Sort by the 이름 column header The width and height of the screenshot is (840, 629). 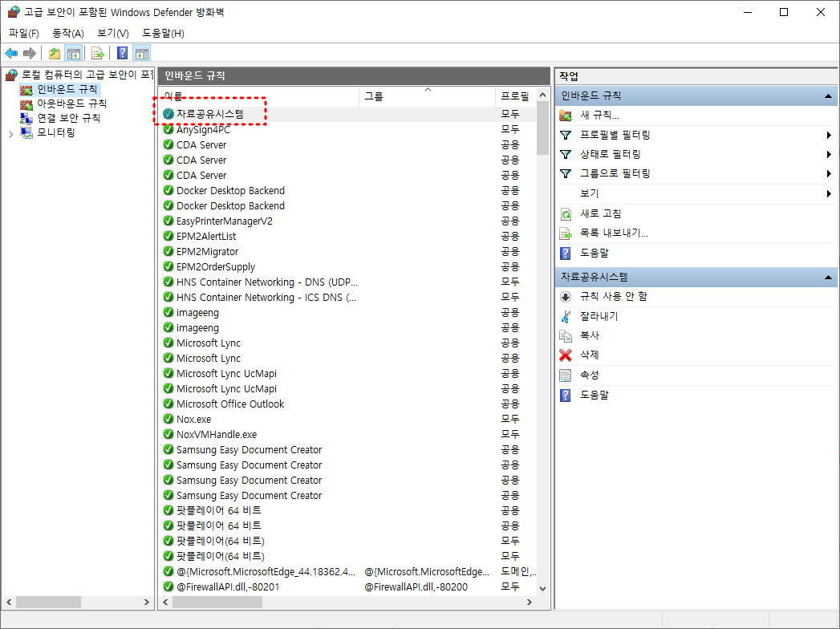click(259, 96)
